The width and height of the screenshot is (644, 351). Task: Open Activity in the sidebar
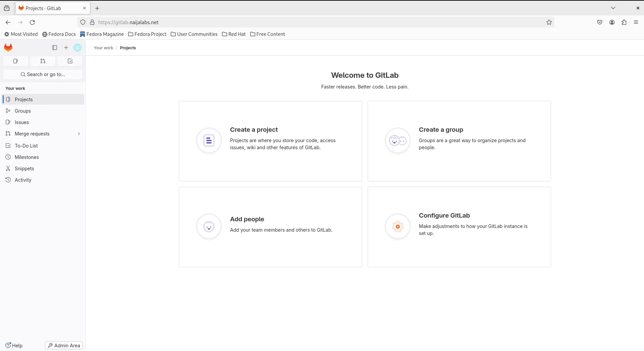coord(43,180)
